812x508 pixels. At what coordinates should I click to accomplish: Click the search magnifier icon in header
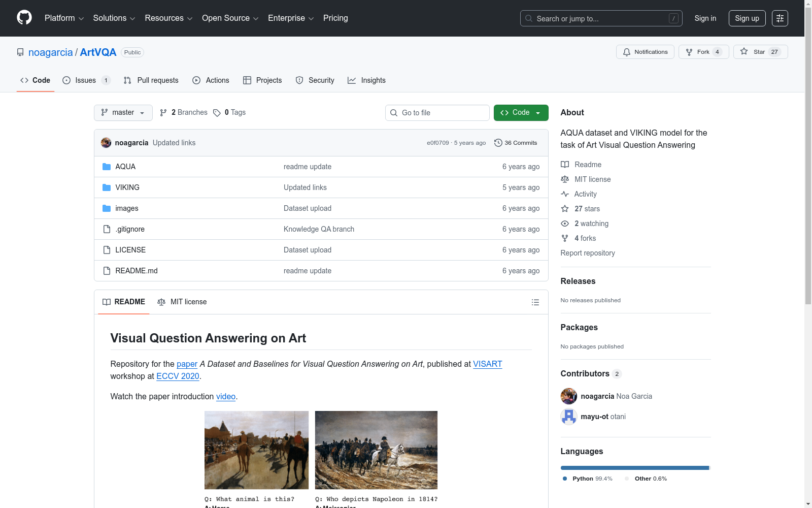point(529,18)
